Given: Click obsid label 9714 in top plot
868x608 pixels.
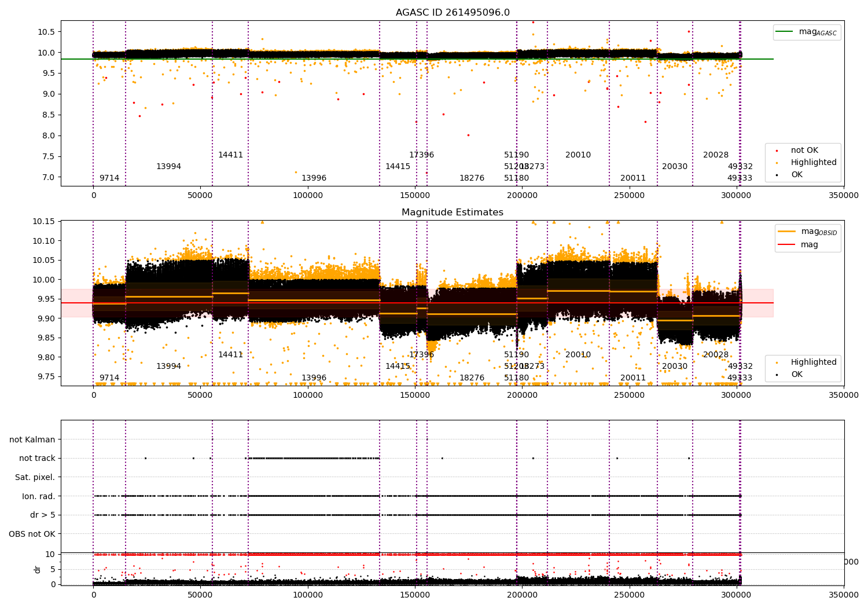Looking at the screenshot, I should (x=109, y=178).
